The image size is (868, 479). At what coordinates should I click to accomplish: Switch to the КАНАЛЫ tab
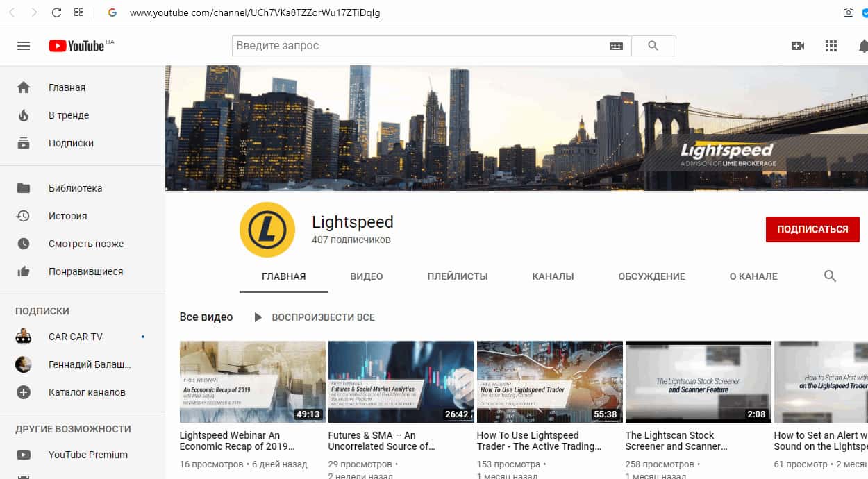[553, 276]
